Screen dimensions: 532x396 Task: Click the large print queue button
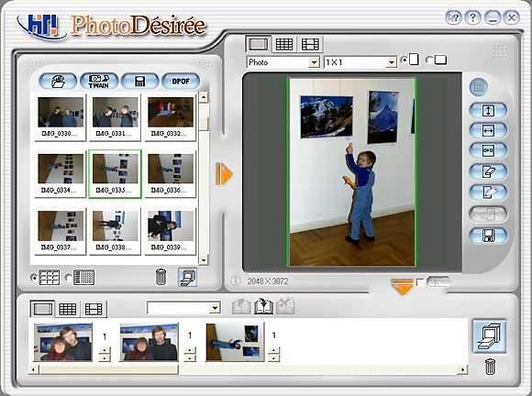click(489, 336)
